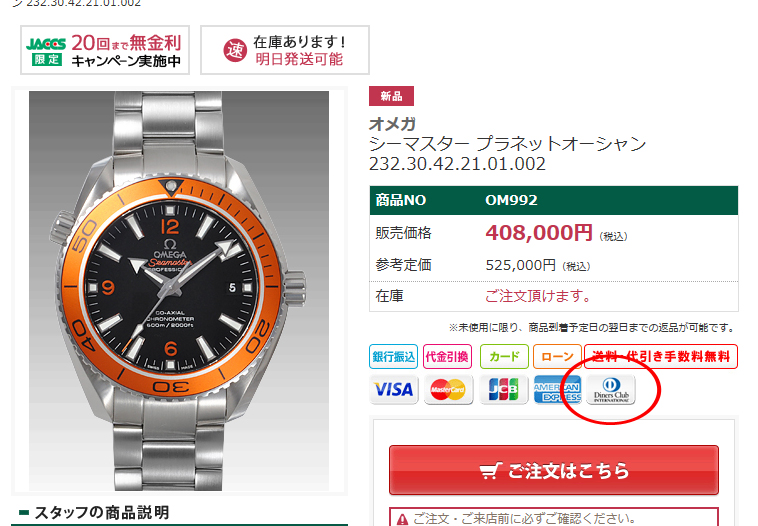Click the ご注文はこちら order button
758x526 pixels.
tap(554, 470)
